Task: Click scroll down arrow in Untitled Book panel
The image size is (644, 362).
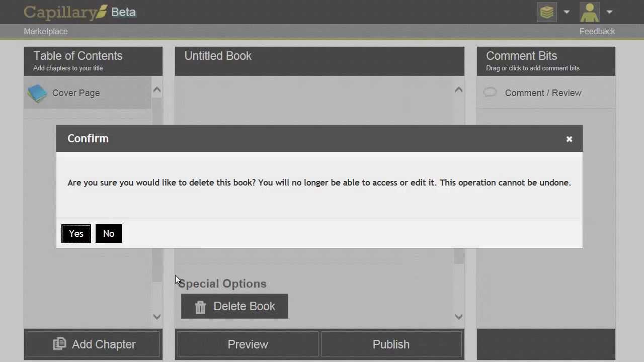Action: (459, 316)
